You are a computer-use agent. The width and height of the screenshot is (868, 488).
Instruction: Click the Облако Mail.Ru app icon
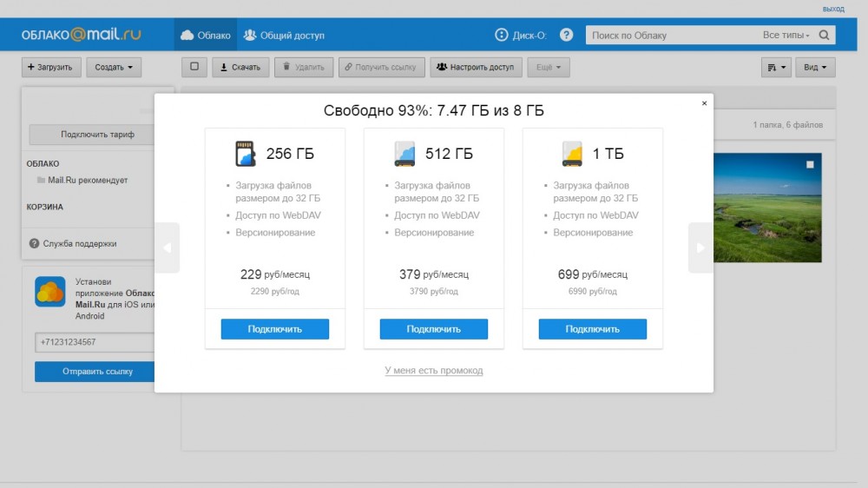[x=49, y=292]
